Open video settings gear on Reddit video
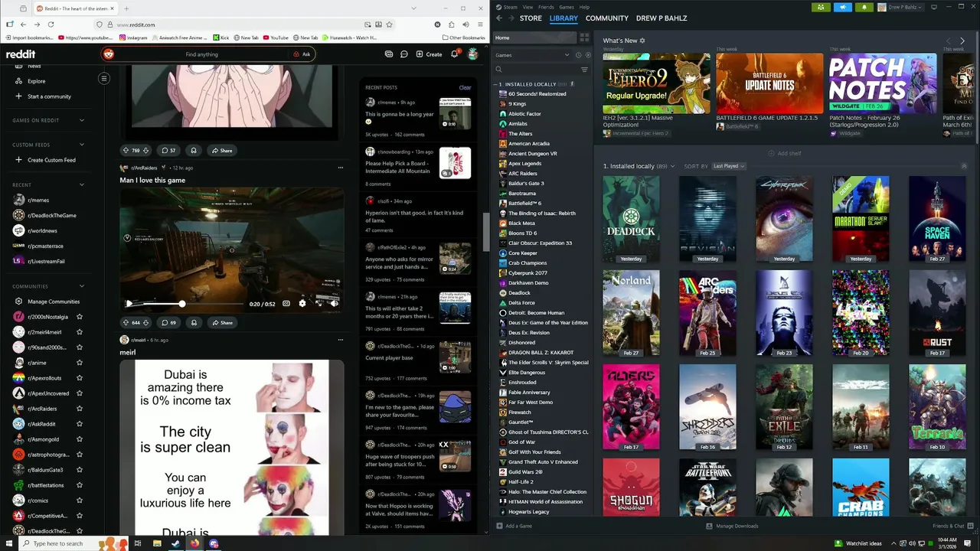 pyautogui.click(x=302, y=304)
